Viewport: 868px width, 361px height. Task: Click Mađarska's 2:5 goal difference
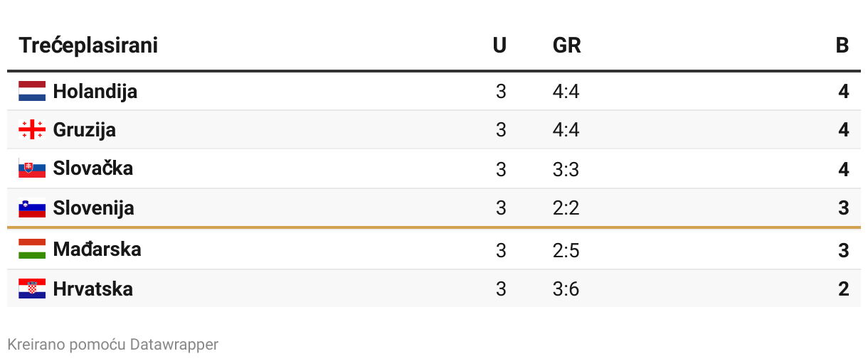566,250
